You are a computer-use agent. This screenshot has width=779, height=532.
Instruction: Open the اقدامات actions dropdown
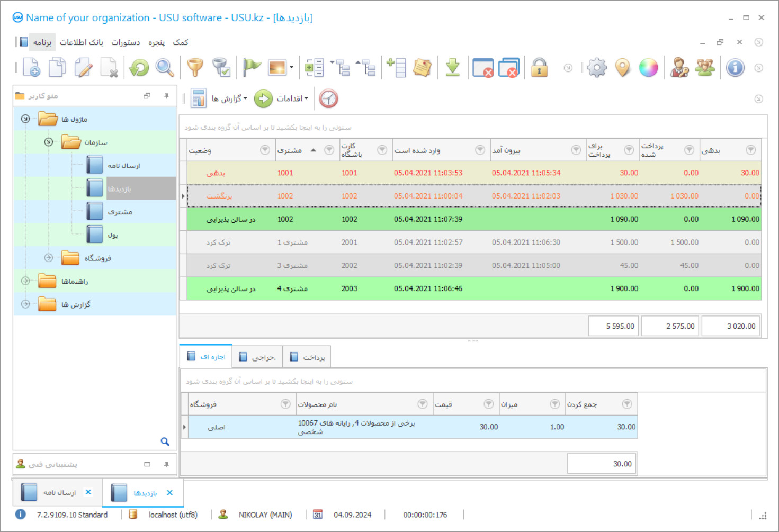tap(291, 98)
